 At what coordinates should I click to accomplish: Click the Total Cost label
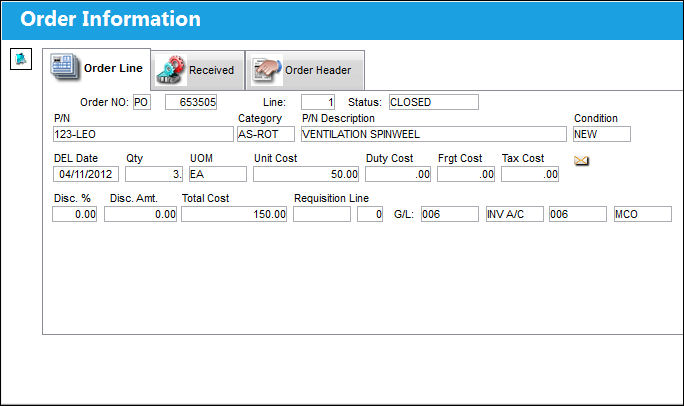point(205,198)
